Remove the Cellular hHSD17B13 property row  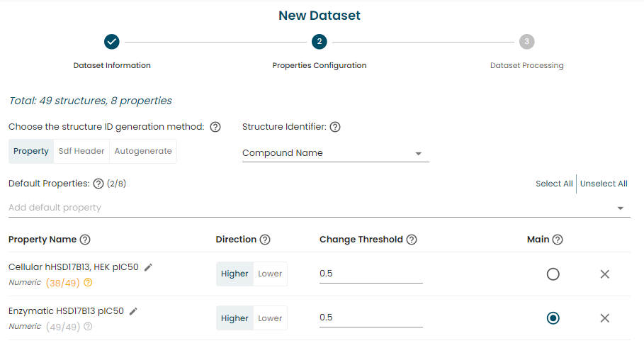point(604,274)
